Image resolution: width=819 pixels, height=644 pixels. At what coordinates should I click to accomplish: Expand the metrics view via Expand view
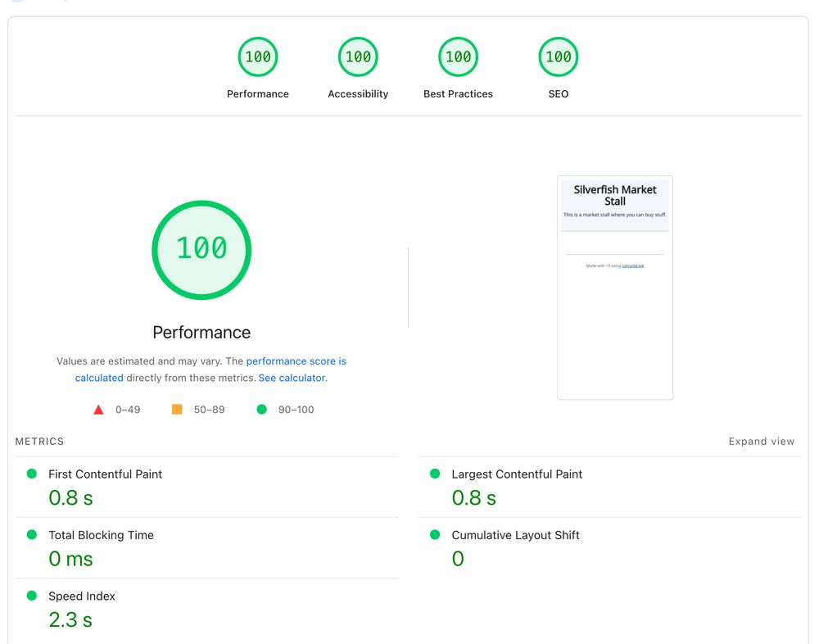(x=762, y=441)
